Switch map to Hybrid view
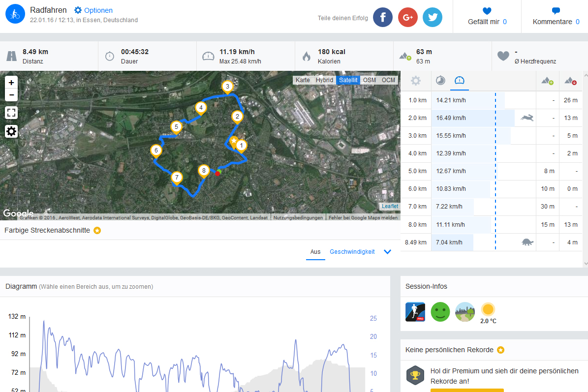The width and height of the screenshot is (588, 392). point(324,80)
